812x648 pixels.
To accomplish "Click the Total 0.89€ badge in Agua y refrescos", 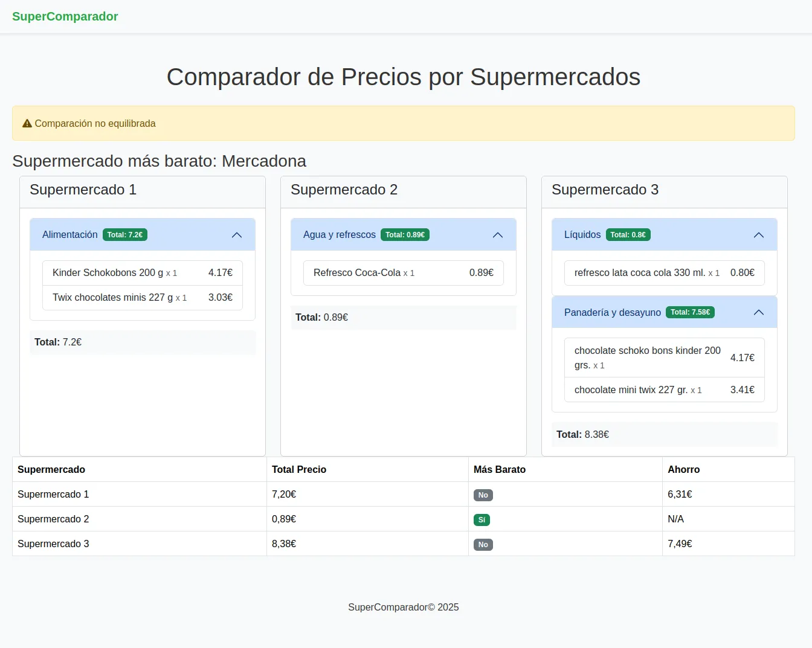I will (405, 234).
